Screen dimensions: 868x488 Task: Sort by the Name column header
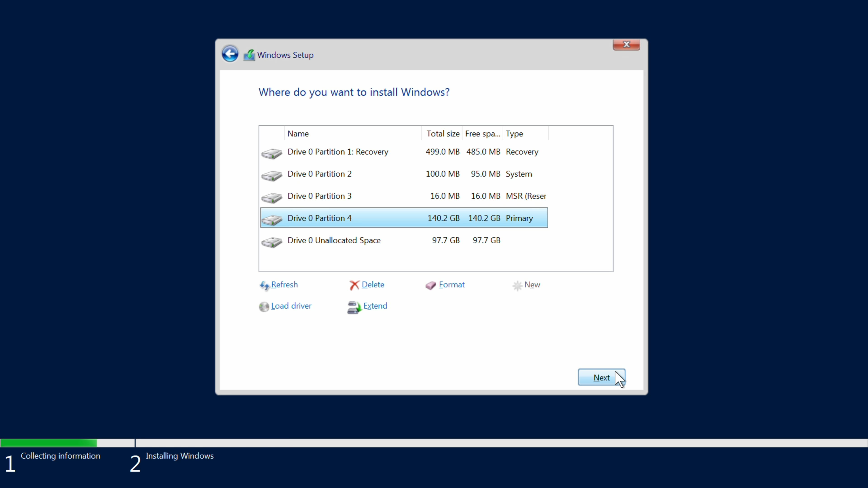point(353,133)
